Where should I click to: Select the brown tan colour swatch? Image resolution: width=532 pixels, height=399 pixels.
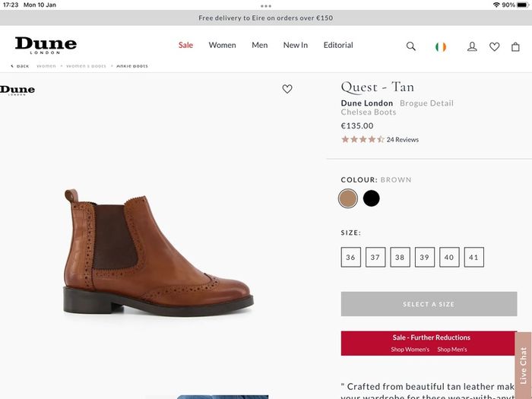click(x=348, y=198)
